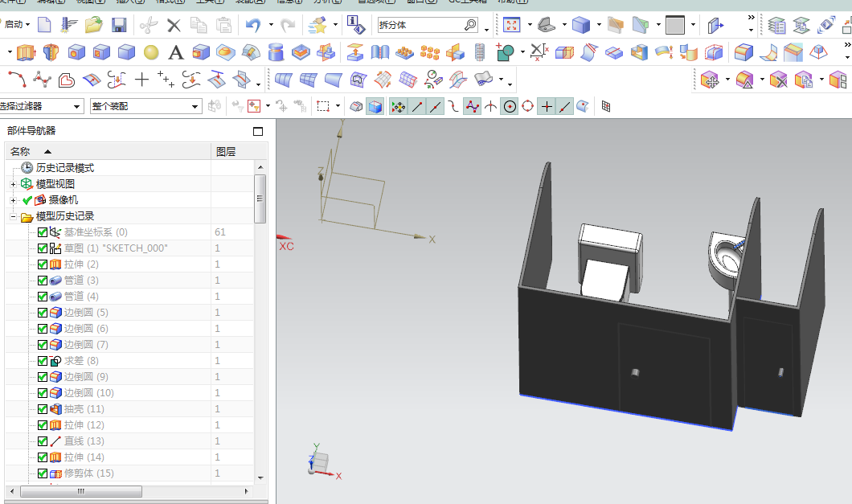Sort by the 名称 column header
This screenshot has width=852, height=504.
pyautogui.click(x=108, y=152)
